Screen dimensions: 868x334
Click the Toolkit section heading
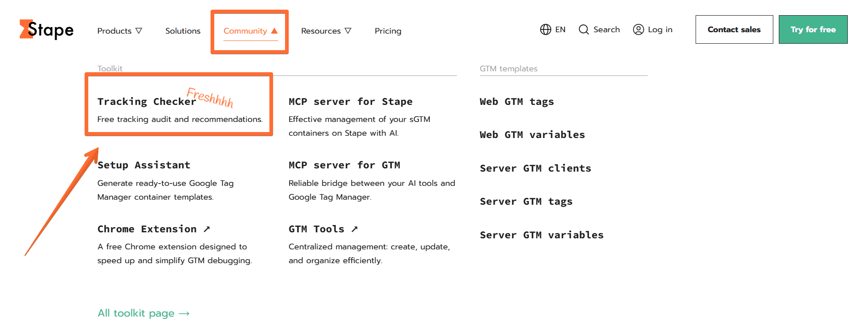[x=110, y=69]
